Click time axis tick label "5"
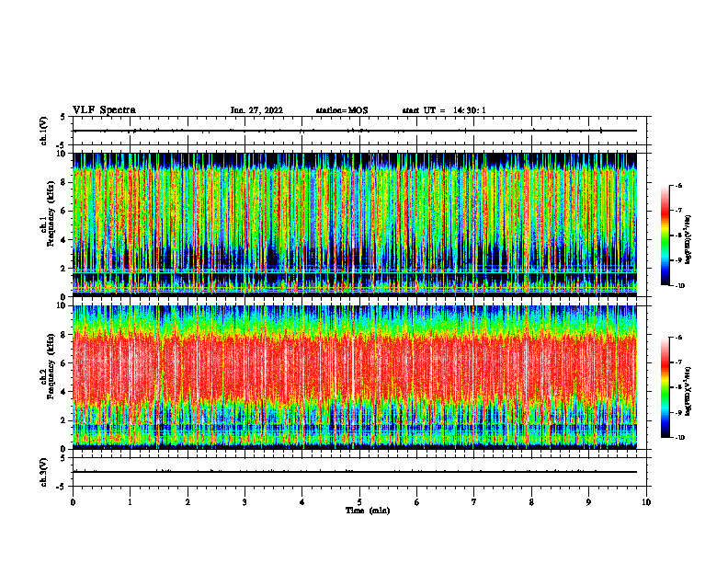This screenshot has width=728, height=563. 359,502
